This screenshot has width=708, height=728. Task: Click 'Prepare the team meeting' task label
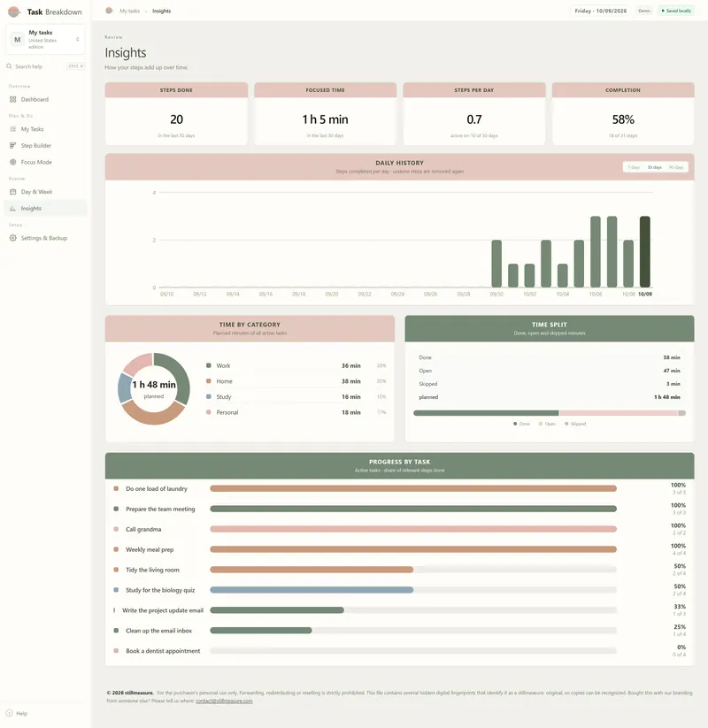160,509
